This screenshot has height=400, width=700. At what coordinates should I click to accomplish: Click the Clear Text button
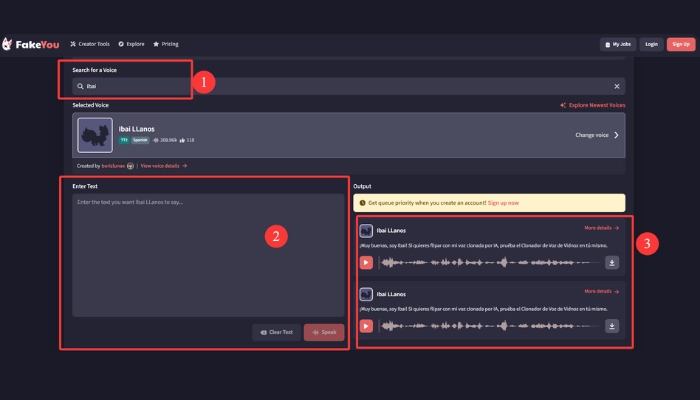(276, 332)
